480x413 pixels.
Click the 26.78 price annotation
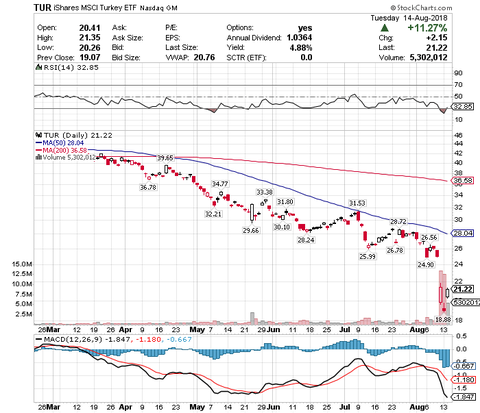[x=395, y=250]
